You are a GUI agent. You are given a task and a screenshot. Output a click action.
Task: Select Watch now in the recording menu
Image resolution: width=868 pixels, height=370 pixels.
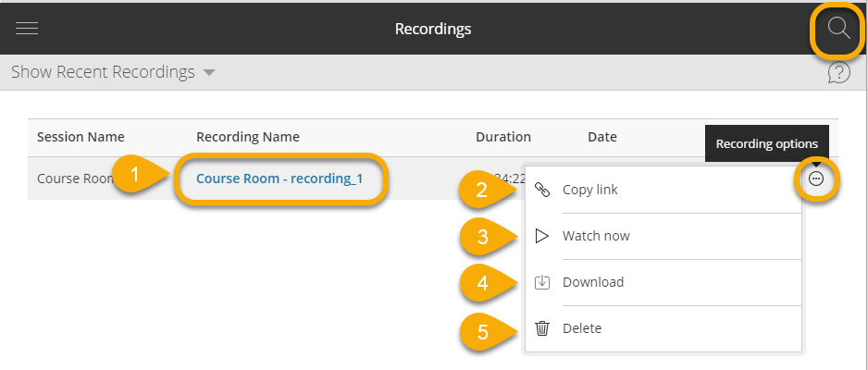pyautogui.click(x=596, y=236)
